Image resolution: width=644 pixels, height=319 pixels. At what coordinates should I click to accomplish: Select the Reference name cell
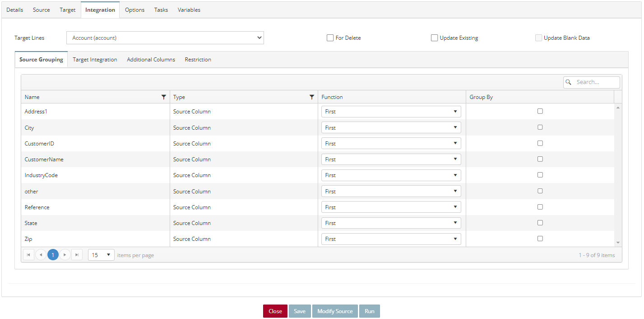pyautogui.click(x=95, y=207)
